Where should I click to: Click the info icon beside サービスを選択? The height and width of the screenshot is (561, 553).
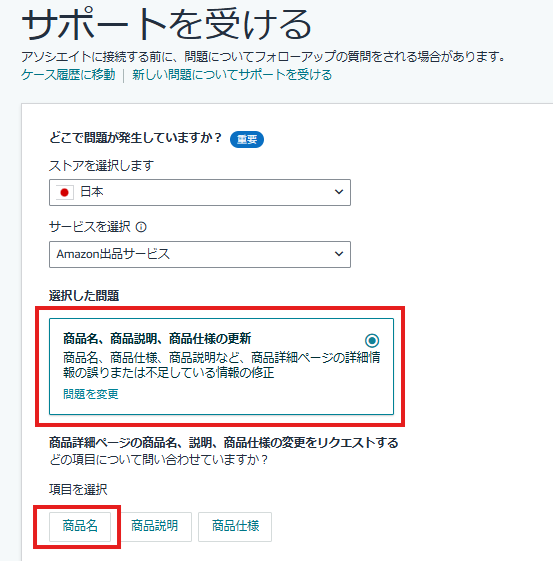(141, 227)
